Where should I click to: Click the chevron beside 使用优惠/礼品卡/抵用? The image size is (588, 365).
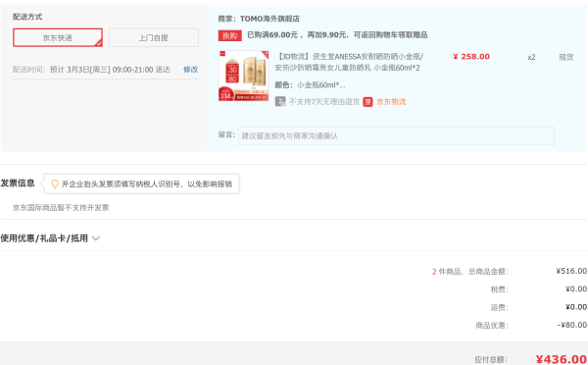pyautogui.click(x=96, y=238)
